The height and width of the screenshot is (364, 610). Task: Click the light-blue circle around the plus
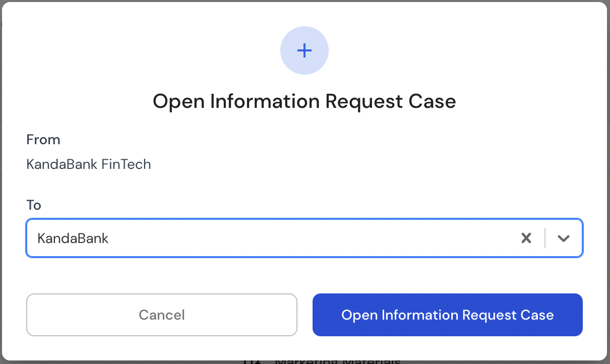[x=304, y=50]
